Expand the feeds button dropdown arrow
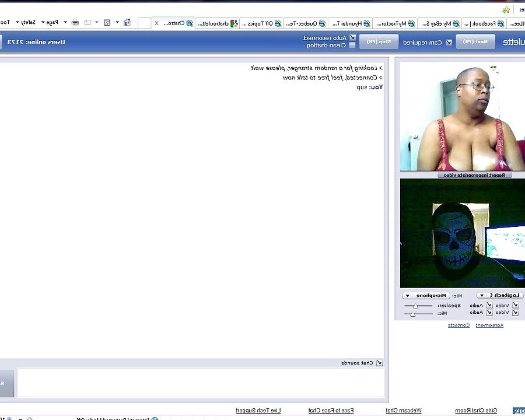The width and height of the screenshot is (525, 420). (97, 22)
